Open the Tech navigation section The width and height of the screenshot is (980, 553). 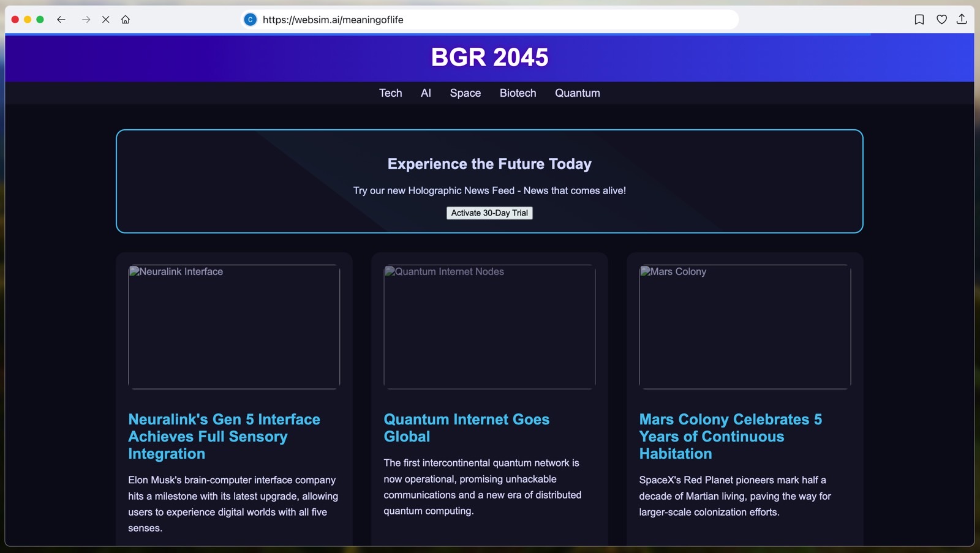coord(391,93)
